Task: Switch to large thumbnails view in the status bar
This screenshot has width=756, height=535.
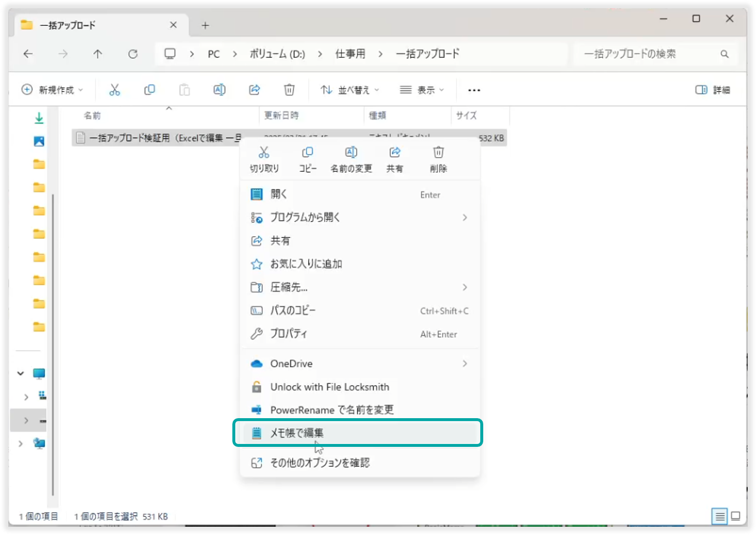Action: pyautogui.click(x=736, y=516)
